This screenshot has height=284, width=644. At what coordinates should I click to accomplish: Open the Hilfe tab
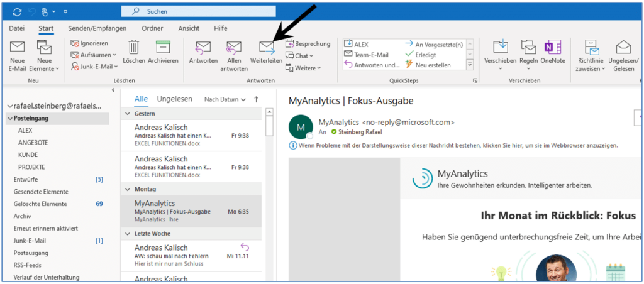(221, 28)
